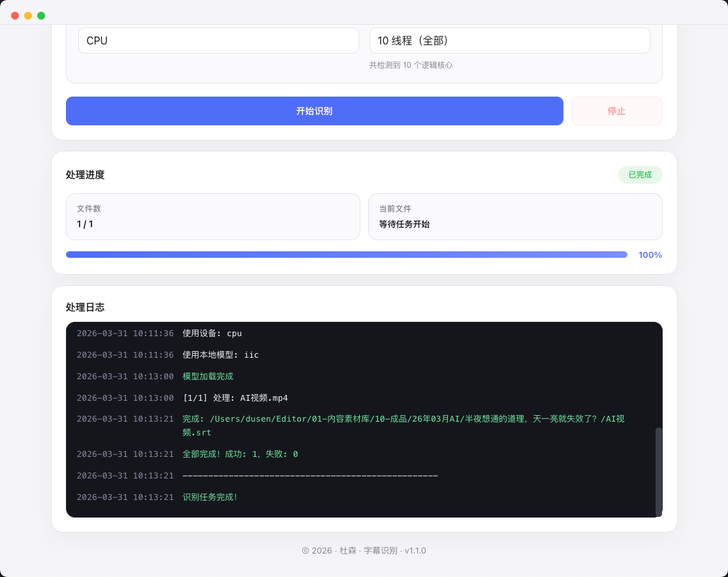Click the 文件数 1/1 card

pos(213,216)
